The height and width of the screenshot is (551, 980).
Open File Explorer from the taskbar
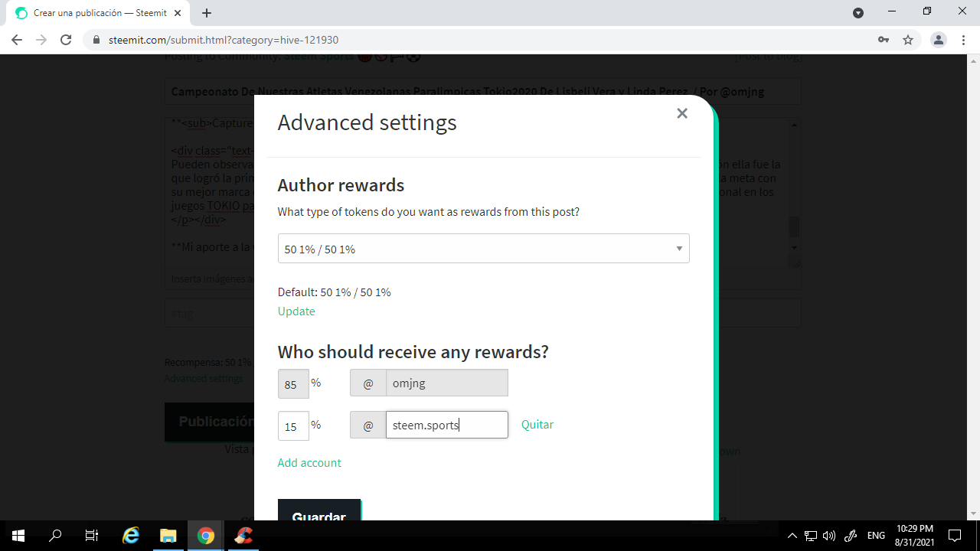click(x=168, y=536)
